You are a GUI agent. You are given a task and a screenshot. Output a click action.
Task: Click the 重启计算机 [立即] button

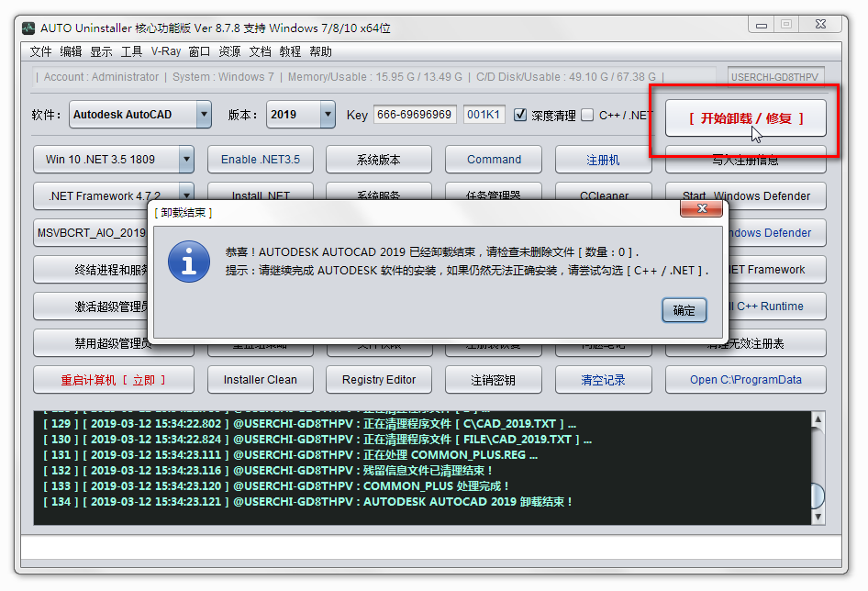[x=114, y=380]
